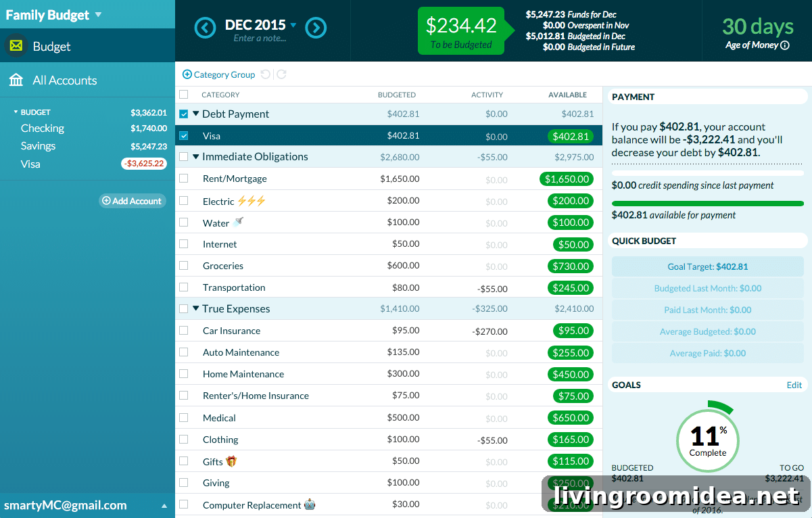
Task: Click the green available-for-payment progress bar
Action: 708,204
